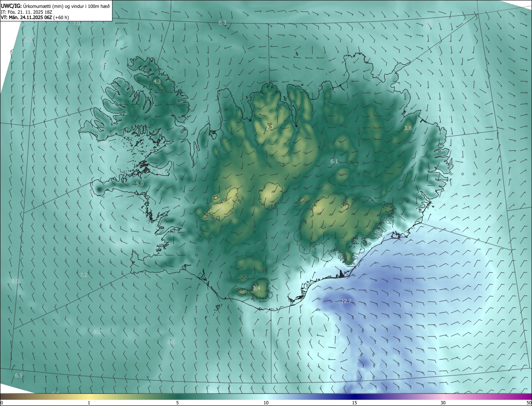The width and height of the screenshot is (532, 406).
Task: Click the '1' tick on the color scale
Action: pyautogui.click(x=89, y=403)
